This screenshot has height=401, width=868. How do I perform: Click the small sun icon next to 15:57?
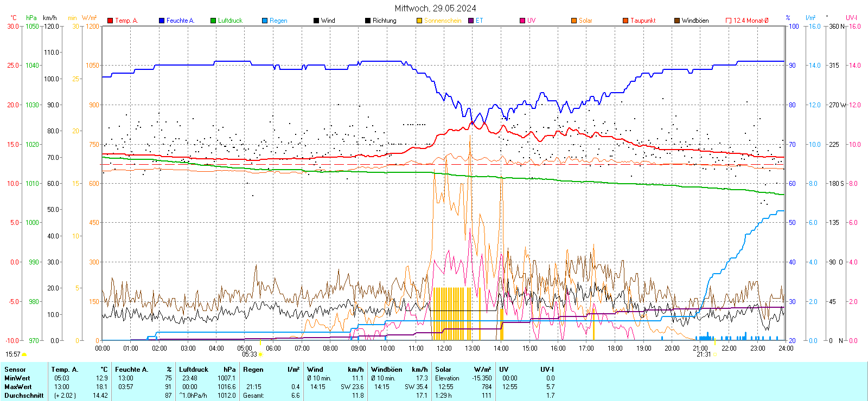tap(24, 354)
